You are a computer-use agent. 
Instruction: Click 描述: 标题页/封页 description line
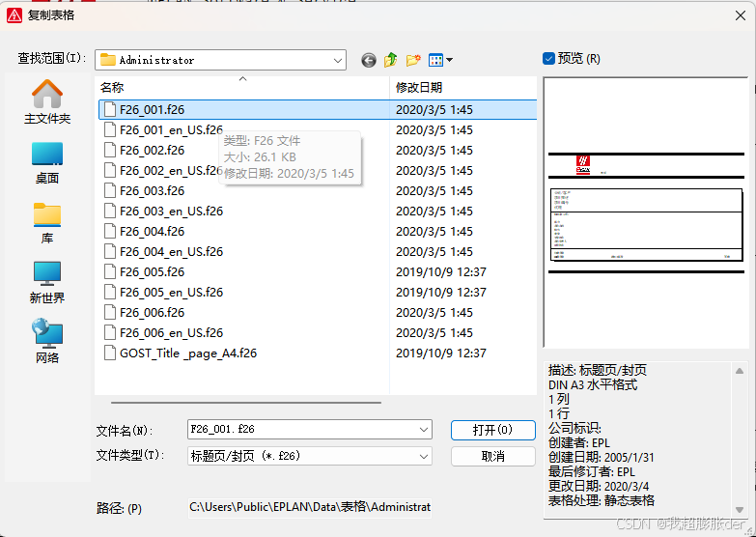pyautogui.click(x=598, y=370)
